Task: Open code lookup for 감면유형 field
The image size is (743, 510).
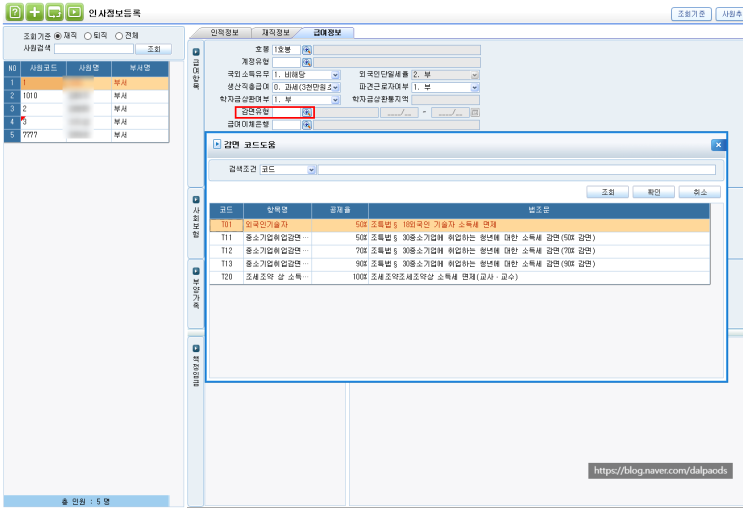Action: (307, 113)
